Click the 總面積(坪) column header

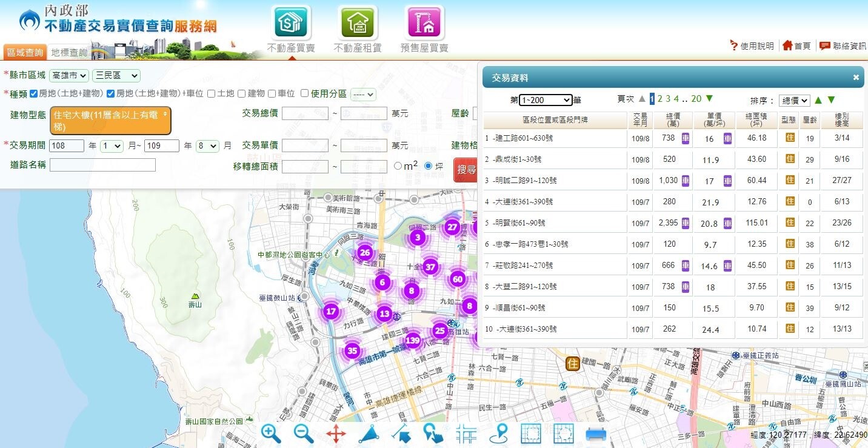click(x=756, y=120)
